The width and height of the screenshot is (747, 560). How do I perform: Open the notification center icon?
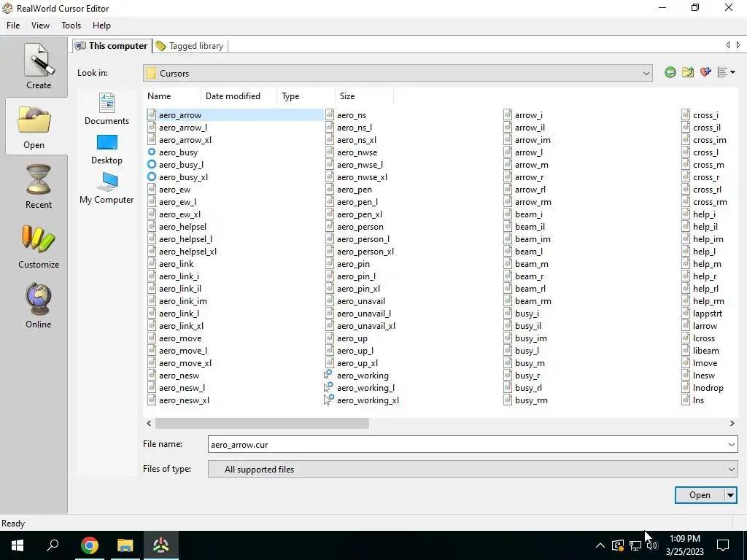click(x=723, y=545)
